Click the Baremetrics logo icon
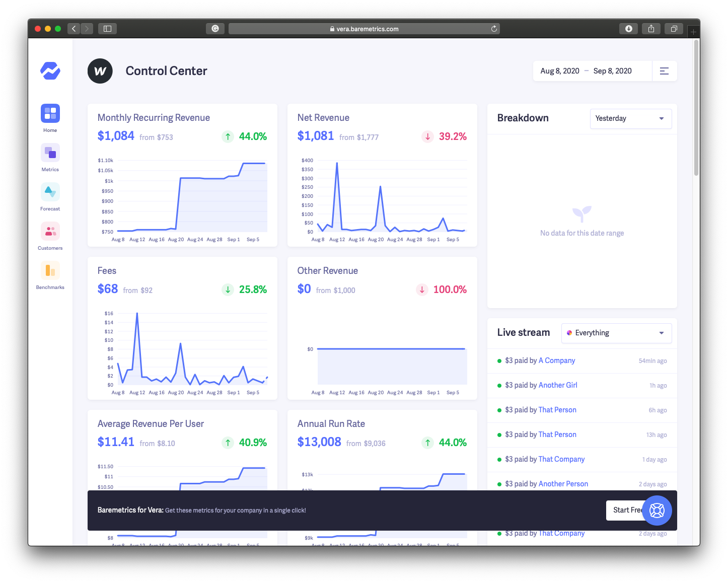The width and height of the screenshot is (728, 583). (x=50, y=71)
